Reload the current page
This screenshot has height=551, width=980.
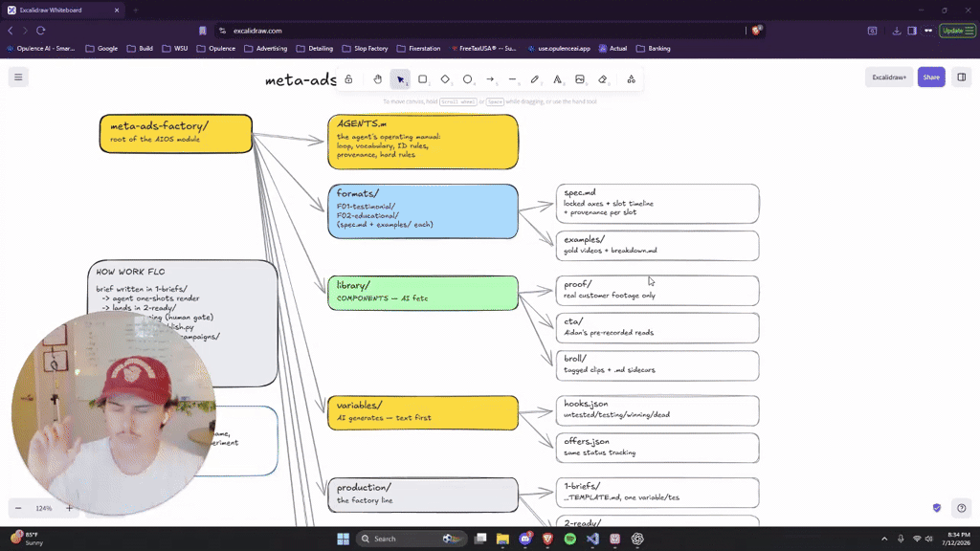click(40, 30)
